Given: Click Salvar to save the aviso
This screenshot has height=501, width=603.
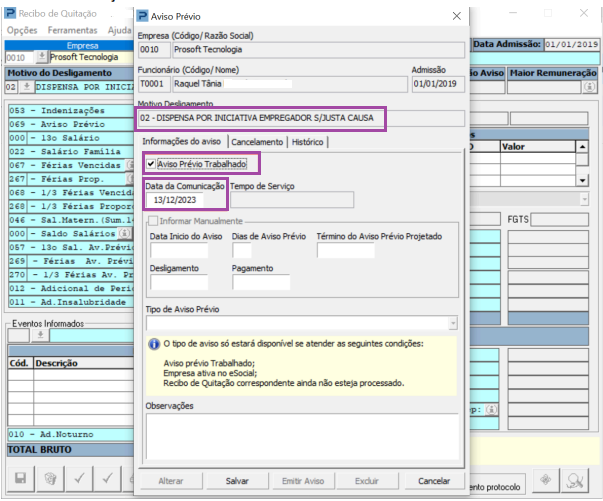Looking at the screenshot, I should click(x=237, y=481).
